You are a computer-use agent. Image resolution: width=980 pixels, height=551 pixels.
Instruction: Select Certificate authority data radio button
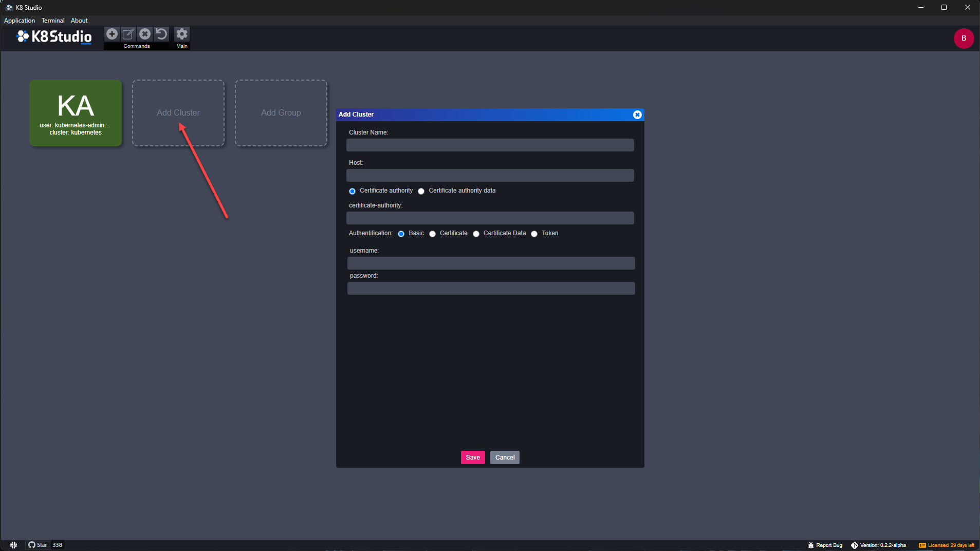click(421, 191)
